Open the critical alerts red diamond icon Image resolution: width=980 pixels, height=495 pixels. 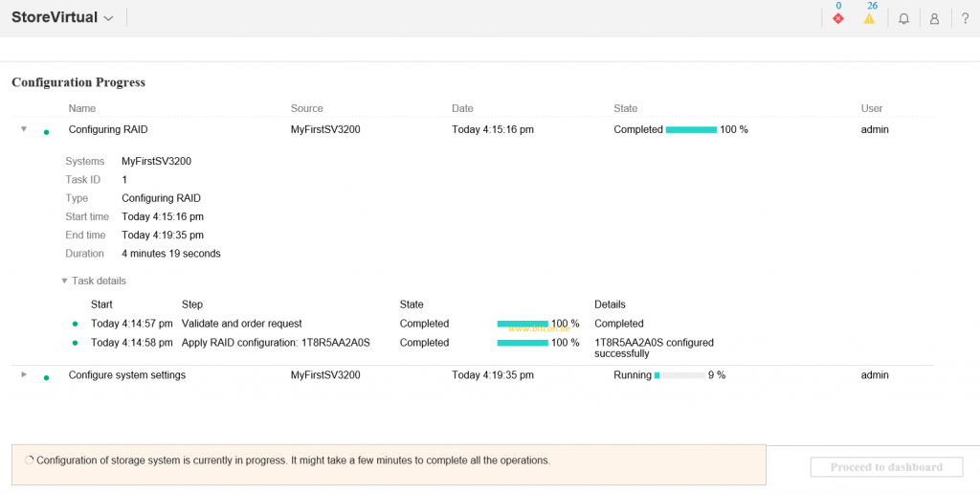pos(838,18)
